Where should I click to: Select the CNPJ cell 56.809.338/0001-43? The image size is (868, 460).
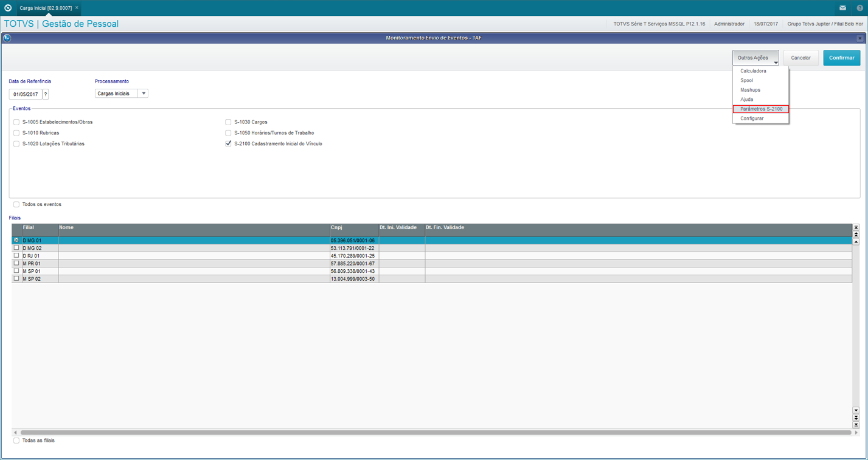pos(354,271)
